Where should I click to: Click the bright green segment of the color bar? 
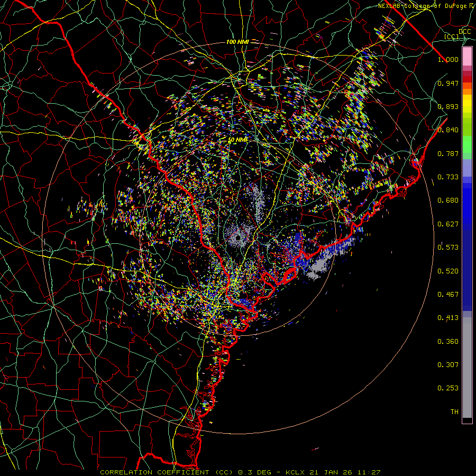tap(467, 144)
